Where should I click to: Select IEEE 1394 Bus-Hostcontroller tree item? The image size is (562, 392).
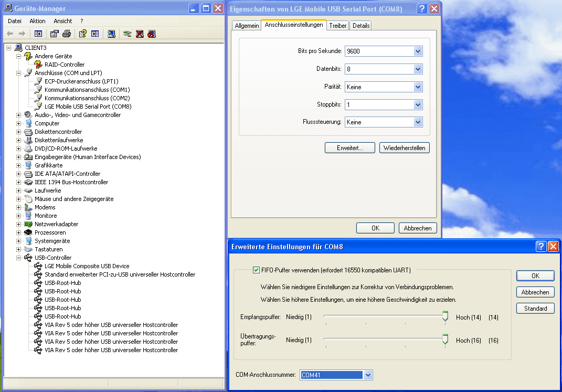click(x=71, y=182)
